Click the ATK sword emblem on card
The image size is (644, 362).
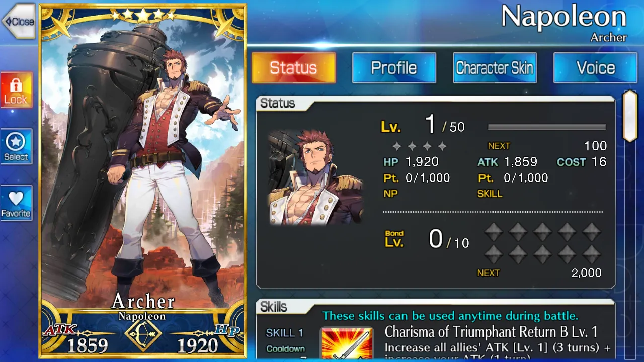tap(60, 331)
